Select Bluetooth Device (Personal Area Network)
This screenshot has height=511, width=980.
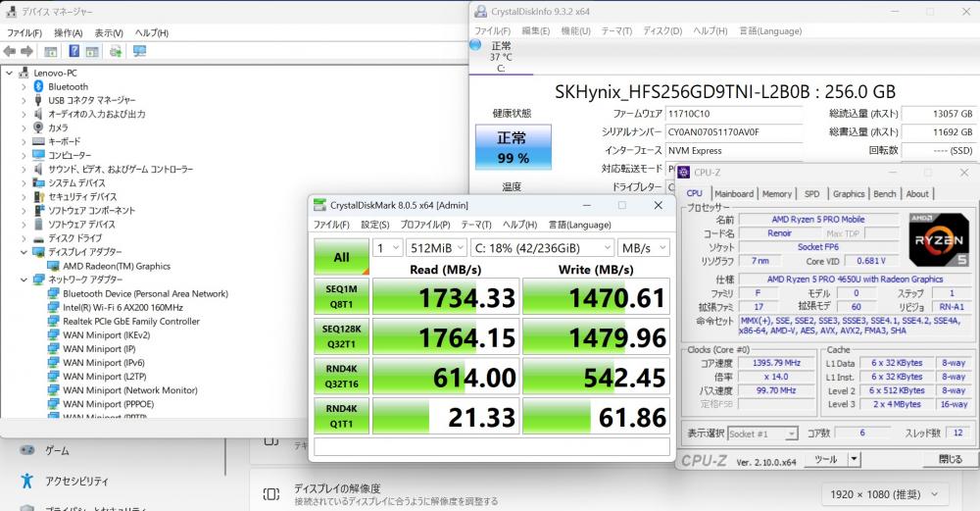point(145,293)
